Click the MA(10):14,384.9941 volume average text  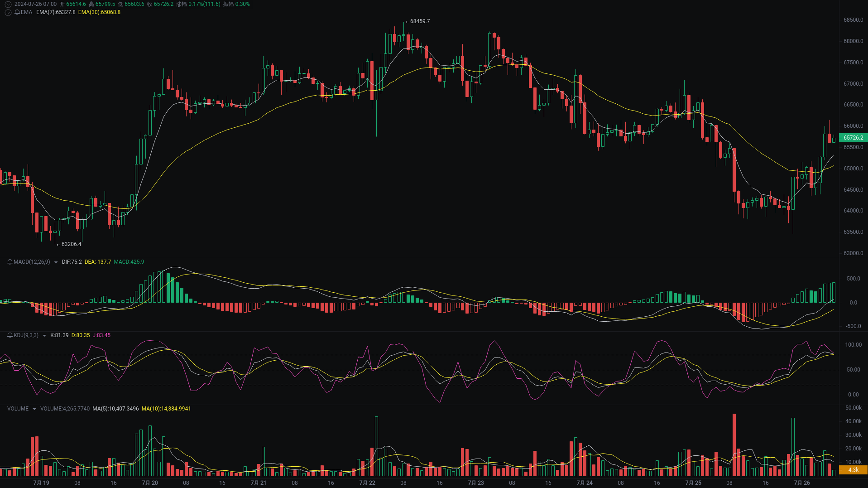click(x=166, y=408)
